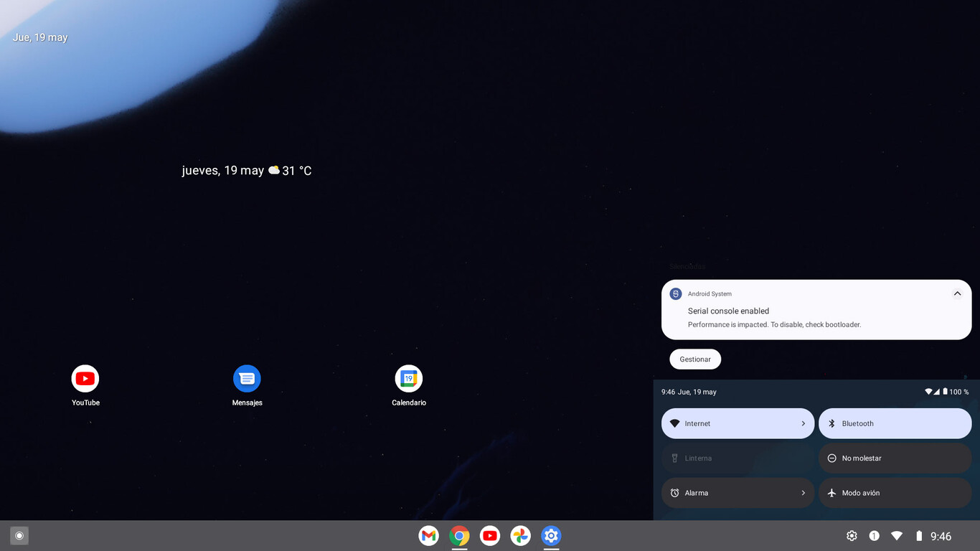Click the YouTube icon in the taskbar
The height and width of the screenshot is (551, 980).
pos(490,535)
